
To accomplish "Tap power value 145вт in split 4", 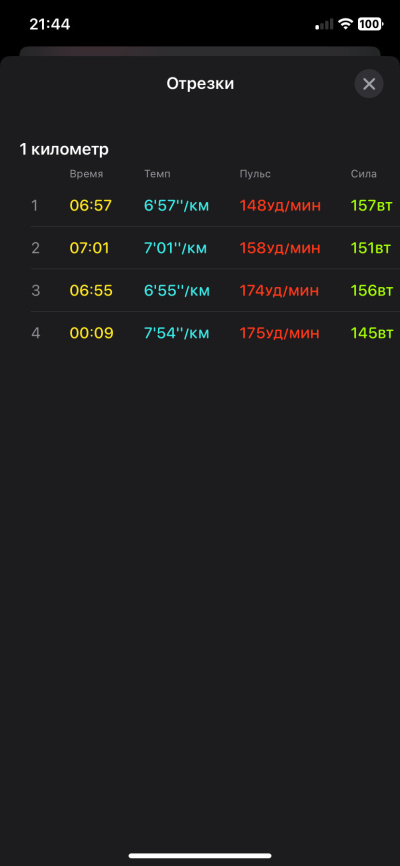I will click(372, 333).
